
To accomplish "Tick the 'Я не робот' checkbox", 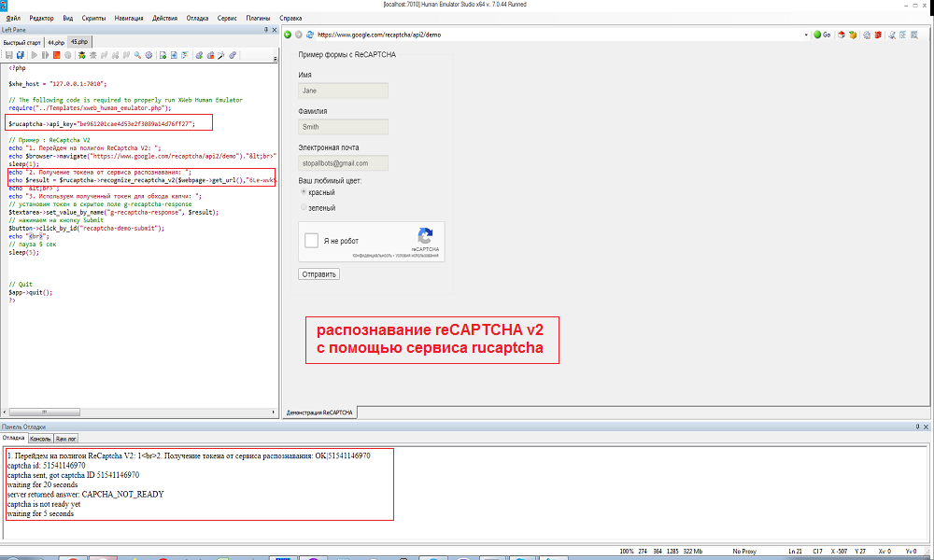I will click(312, 241).
